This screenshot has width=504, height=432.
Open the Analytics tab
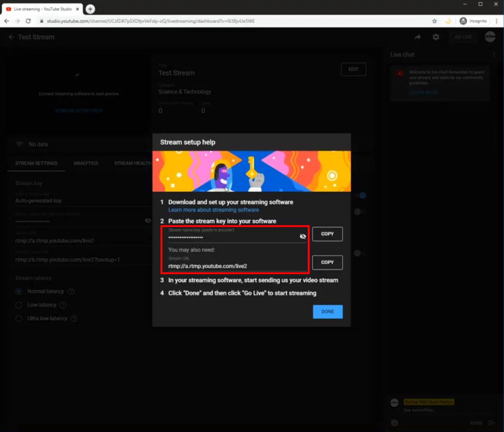pyautogui.click(x=86, y=163)
